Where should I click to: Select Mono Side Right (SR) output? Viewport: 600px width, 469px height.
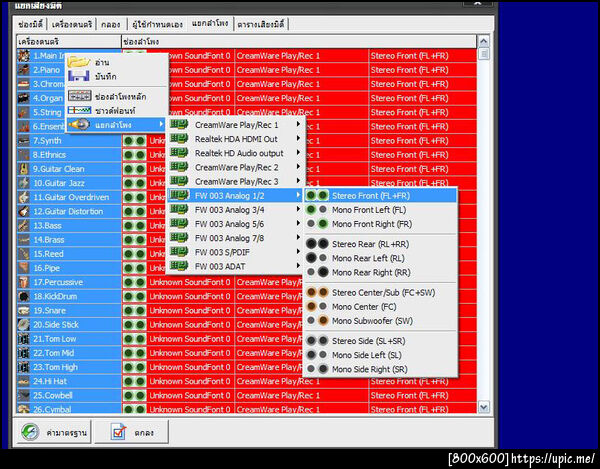pos(381,369)
